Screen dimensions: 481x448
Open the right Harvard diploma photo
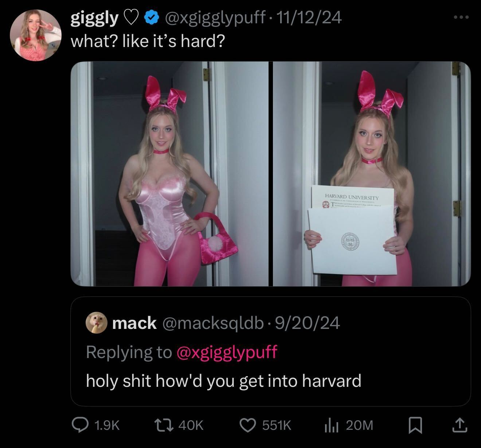[x=372, y=174]
